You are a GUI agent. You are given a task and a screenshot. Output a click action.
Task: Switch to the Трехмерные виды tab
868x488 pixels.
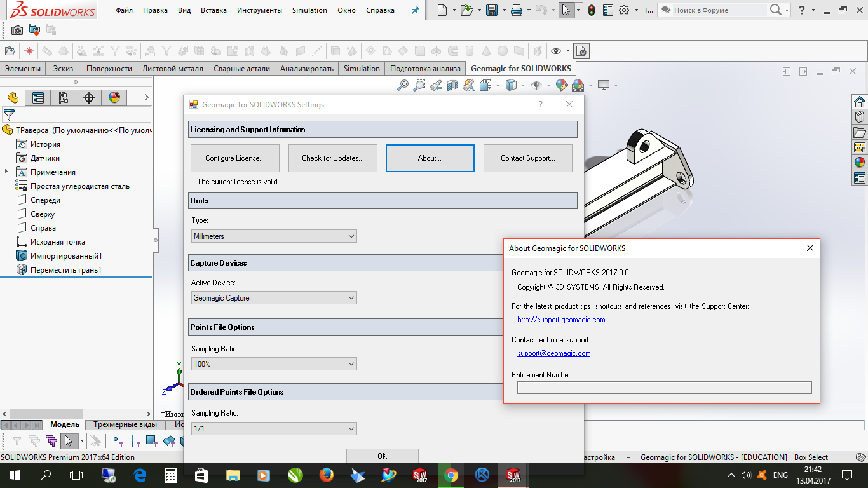pos(125,424)
